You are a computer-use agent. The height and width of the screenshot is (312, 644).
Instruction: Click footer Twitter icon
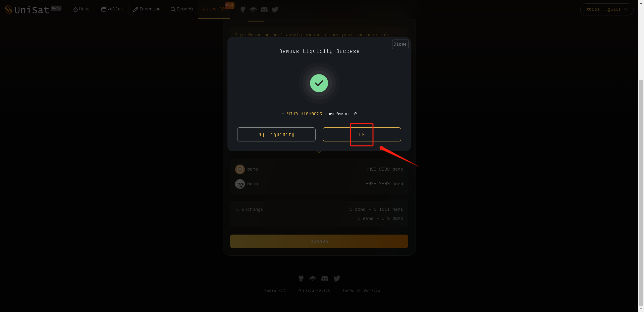tap(337, 278)
